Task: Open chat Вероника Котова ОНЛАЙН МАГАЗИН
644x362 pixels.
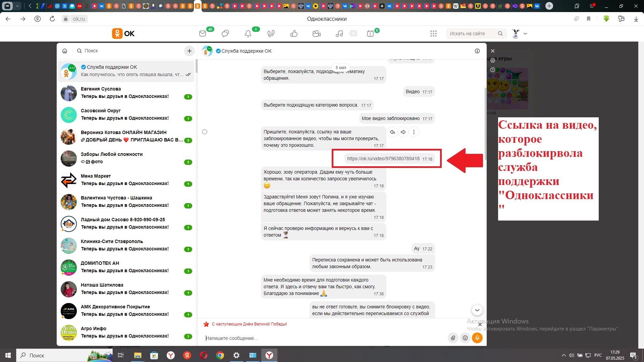Action: coord(126,136)
